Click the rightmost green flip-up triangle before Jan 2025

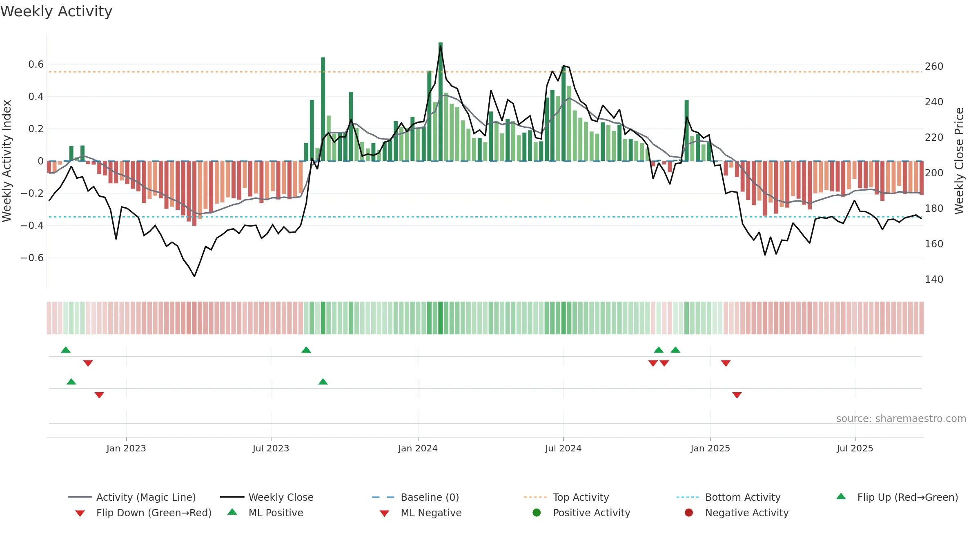675,350
